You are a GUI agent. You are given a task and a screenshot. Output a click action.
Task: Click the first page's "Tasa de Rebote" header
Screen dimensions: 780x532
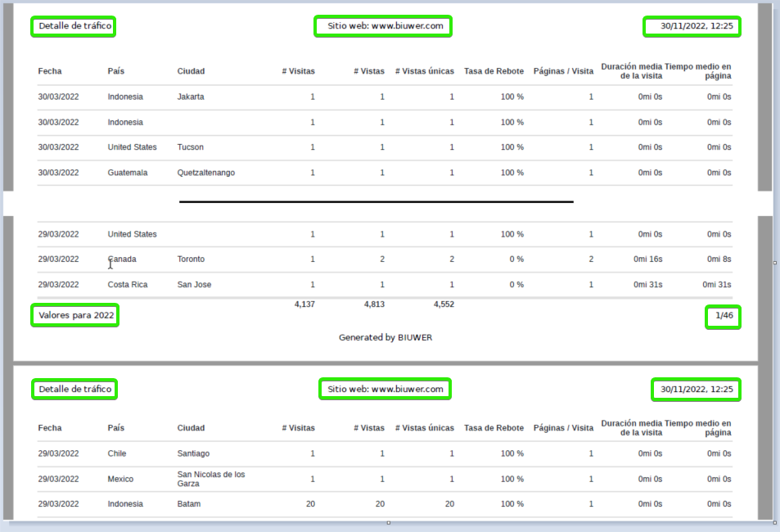click(494, 71)
